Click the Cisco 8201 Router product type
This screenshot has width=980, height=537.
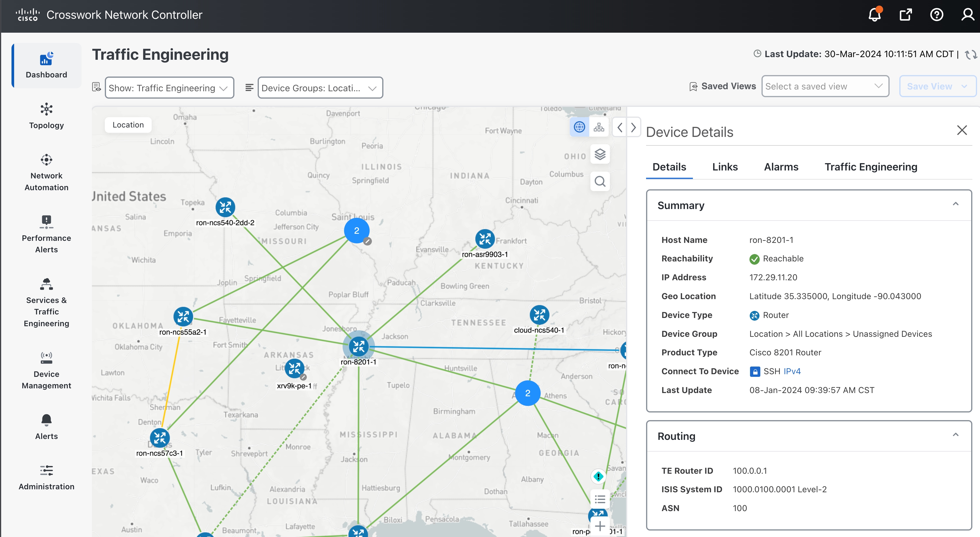click(x=785, y=352)
